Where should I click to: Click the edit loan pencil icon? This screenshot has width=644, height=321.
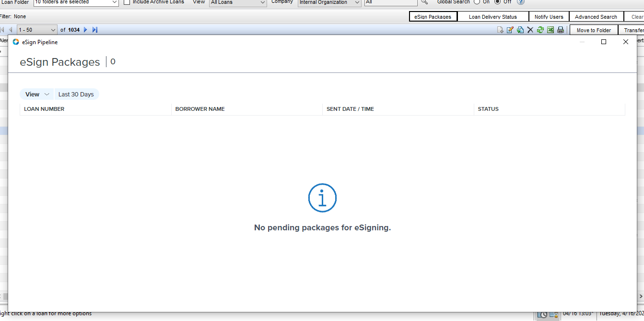point(510,30)
